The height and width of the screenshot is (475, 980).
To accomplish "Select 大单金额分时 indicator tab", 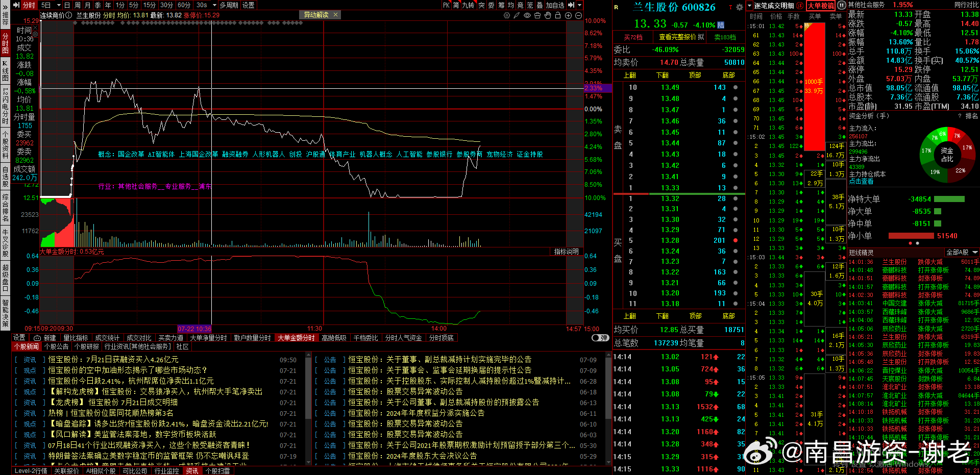I will tap(296, 338).
